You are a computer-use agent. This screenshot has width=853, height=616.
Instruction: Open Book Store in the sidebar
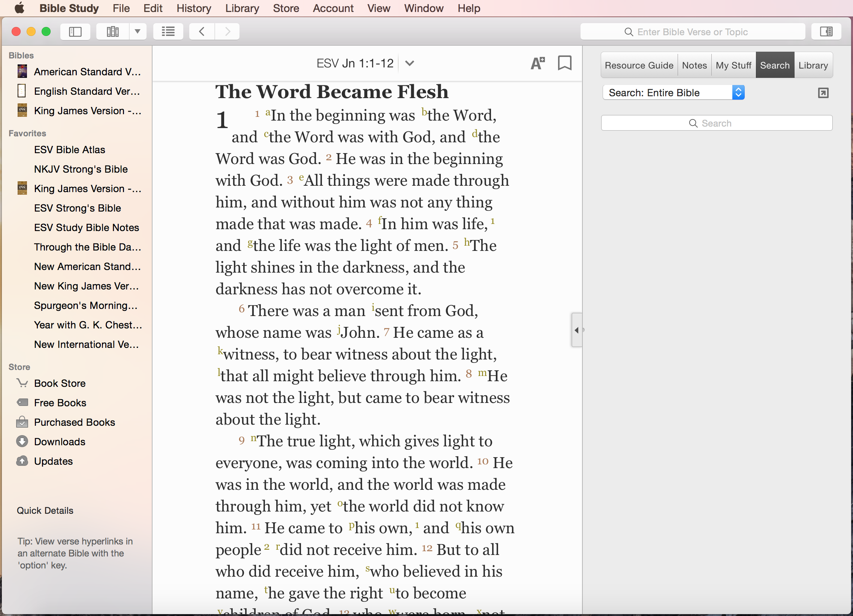pyautogui.click(x=60, y=383)
